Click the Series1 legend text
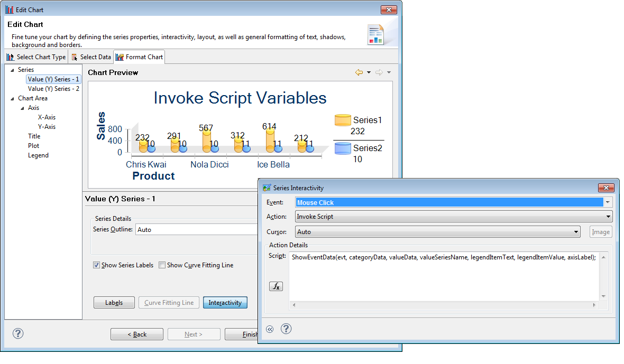The image size is (624, 364). (368, 120)
